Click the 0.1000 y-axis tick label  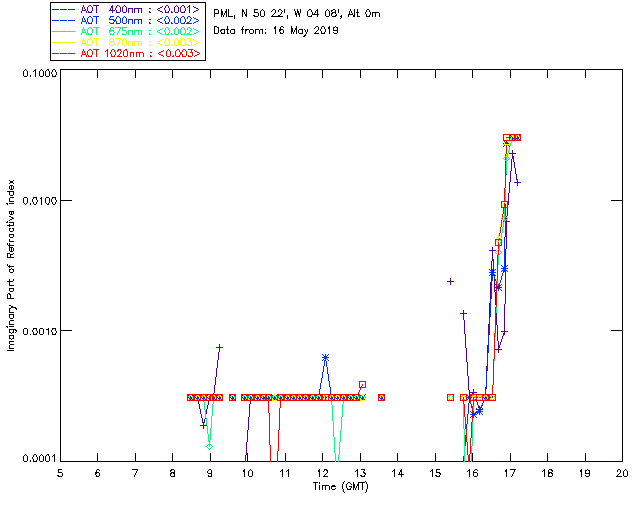40,73
